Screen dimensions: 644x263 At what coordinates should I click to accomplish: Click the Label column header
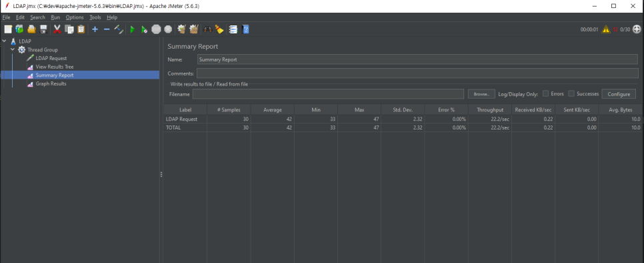pos(185,109)
